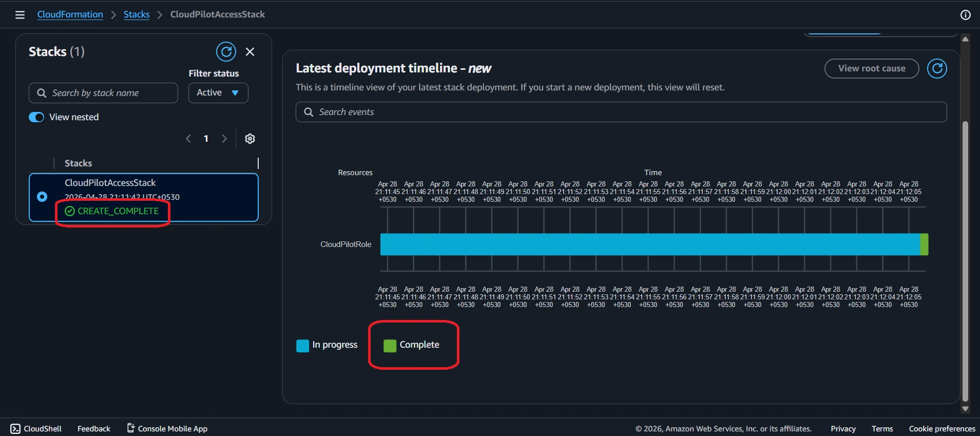980x436 pixels.
Task: Click the CREATE_COMPLETE status text
Action: click(118, 211)
